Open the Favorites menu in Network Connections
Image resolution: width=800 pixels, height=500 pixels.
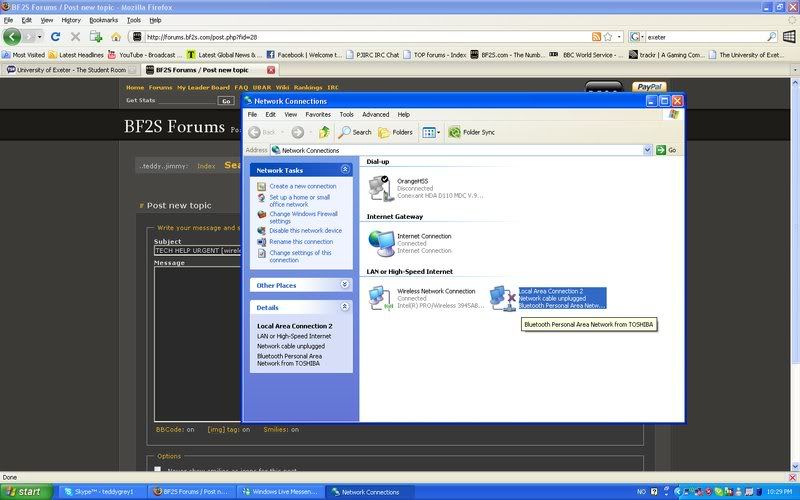318,115
